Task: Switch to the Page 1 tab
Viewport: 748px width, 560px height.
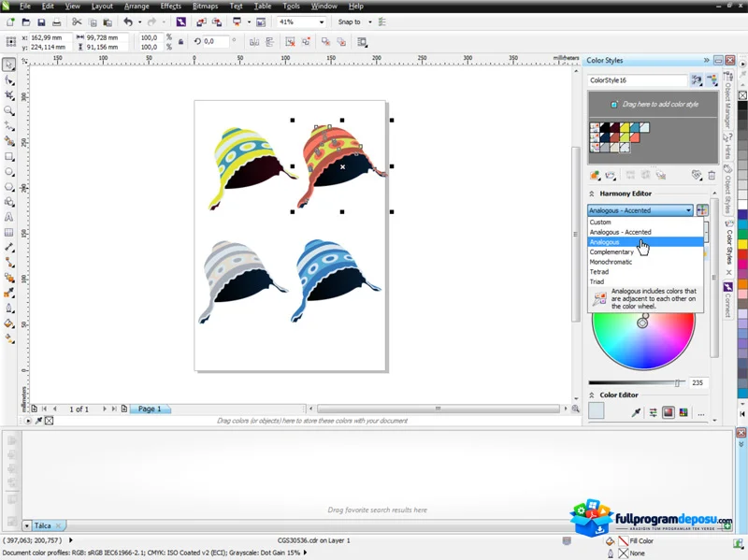Action: [x=150, y=409]
